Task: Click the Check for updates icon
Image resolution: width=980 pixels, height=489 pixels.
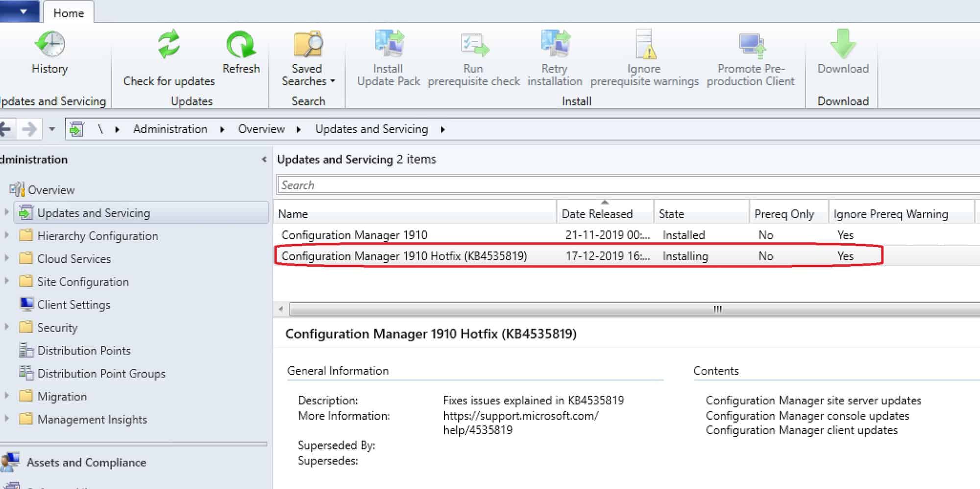Action: 169,44
